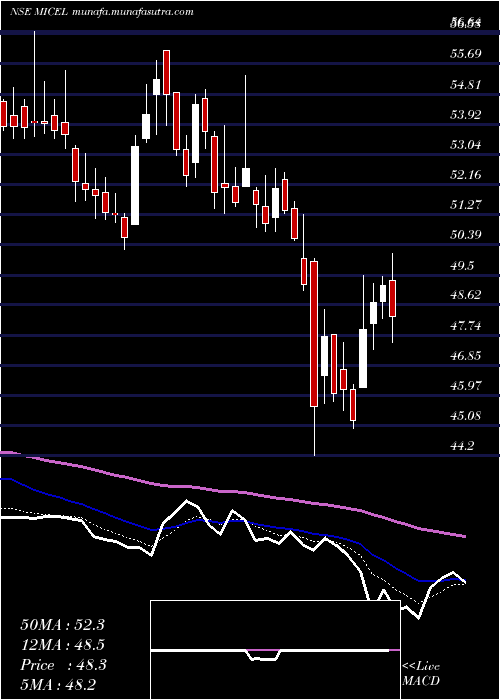Click the 12MA : 48.5 readout
The image size is (500, 700).
[x=62, y=645]
